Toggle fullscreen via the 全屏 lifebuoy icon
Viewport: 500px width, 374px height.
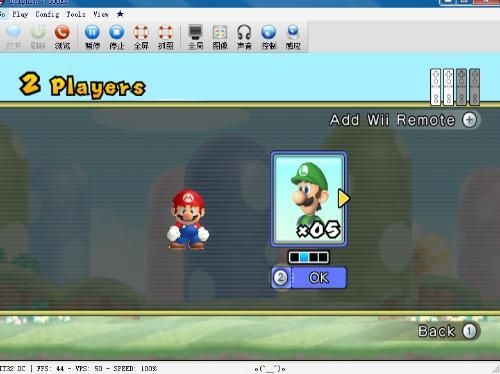pos(141,37)
